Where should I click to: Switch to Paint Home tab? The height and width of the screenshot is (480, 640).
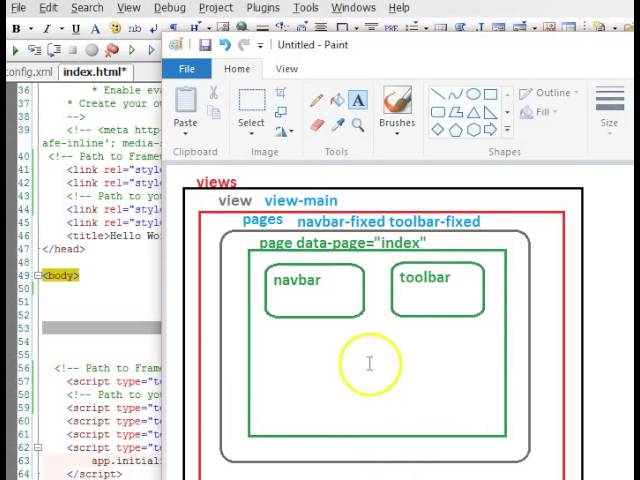pos(237,69)
